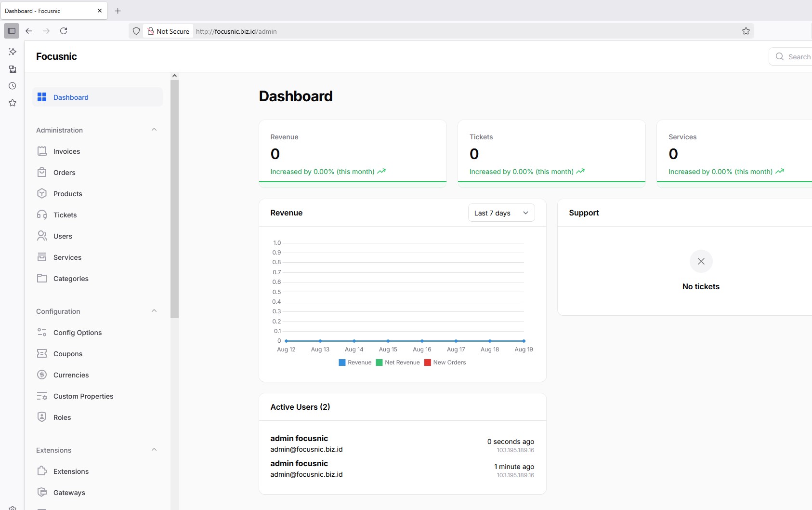Toggle the New Orders legend series
812x510 pixels.
click(x=445, y=362)
